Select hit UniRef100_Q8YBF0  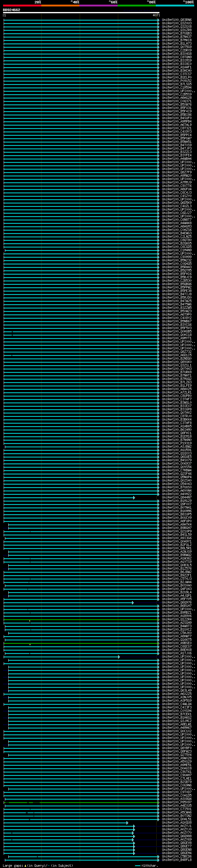pos(176,749)
